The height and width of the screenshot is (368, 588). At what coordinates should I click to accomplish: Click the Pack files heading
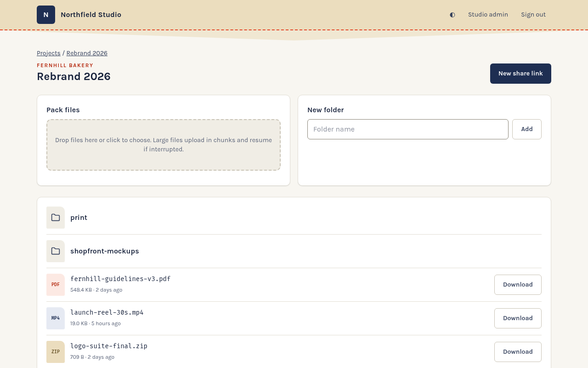point(63,110)
